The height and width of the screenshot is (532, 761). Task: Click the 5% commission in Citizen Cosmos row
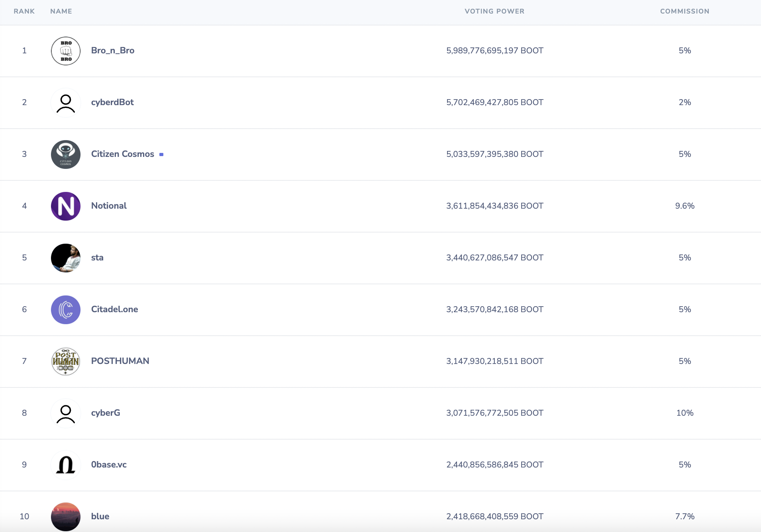pos(685,154)
